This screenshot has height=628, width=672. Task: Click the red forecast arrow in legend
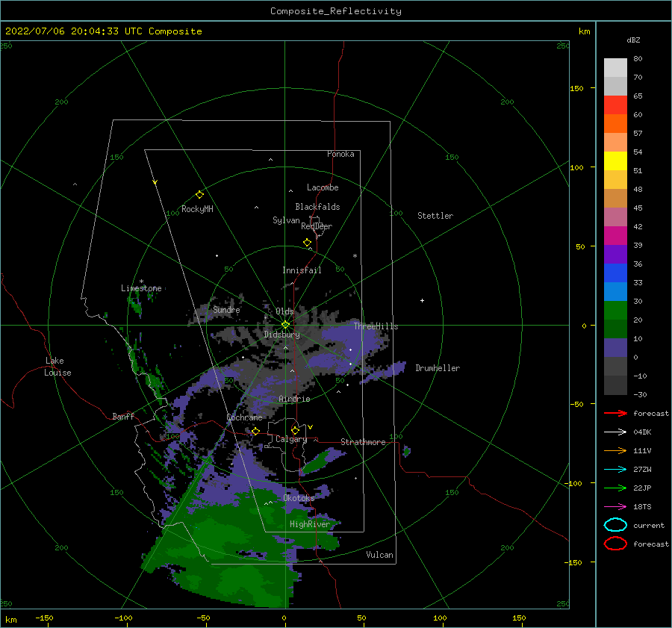615,413
